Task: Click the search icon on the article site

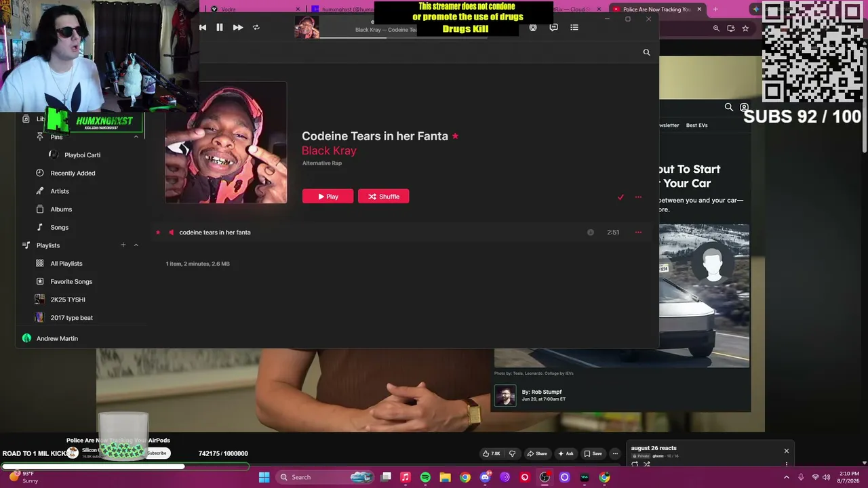Action: [729, 107]
